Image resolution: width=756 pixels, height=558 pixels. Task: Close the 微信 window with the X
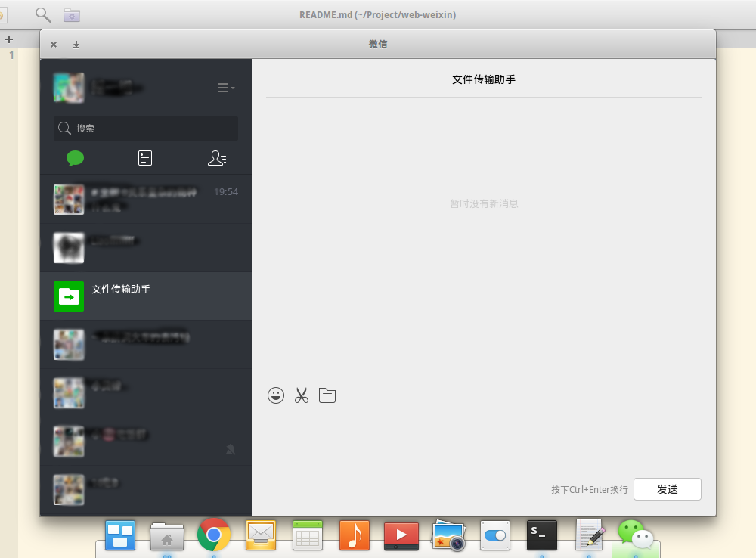[54, 45]
